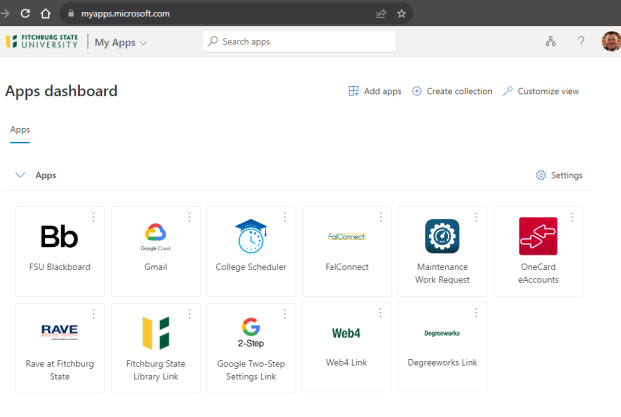Click Create collection button
This screenshot has height=417, width=621.
coord(452,91)
